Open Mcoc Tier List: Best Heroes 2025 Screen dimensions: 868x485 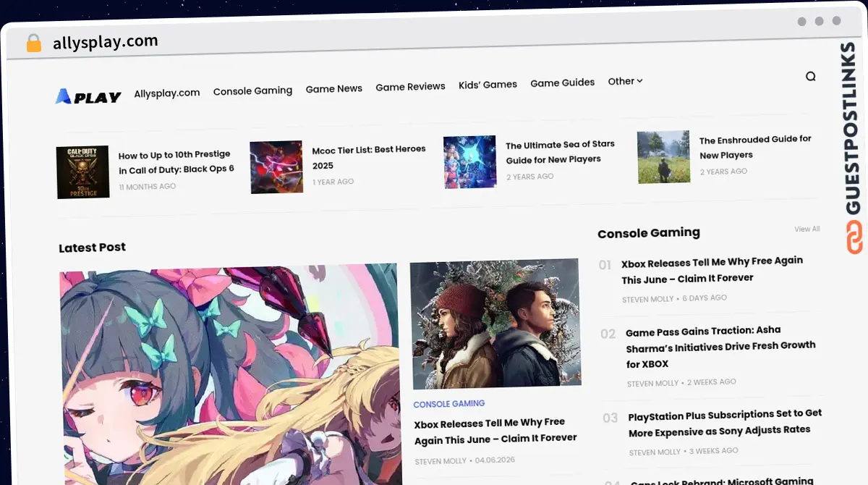(369, 157)
